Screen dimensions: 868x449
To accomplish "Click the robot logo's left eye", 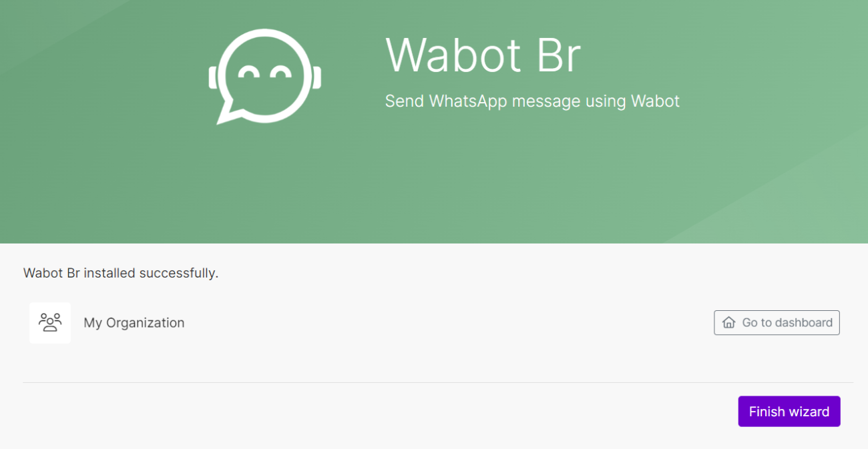I will point(249,72).
